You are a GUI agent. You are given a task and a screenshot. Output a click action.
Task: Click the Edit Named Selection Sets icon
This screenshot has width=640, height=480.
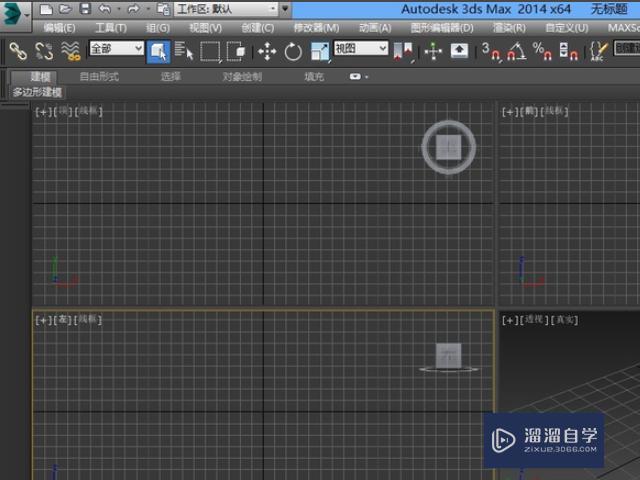click(x=598, y=50)
